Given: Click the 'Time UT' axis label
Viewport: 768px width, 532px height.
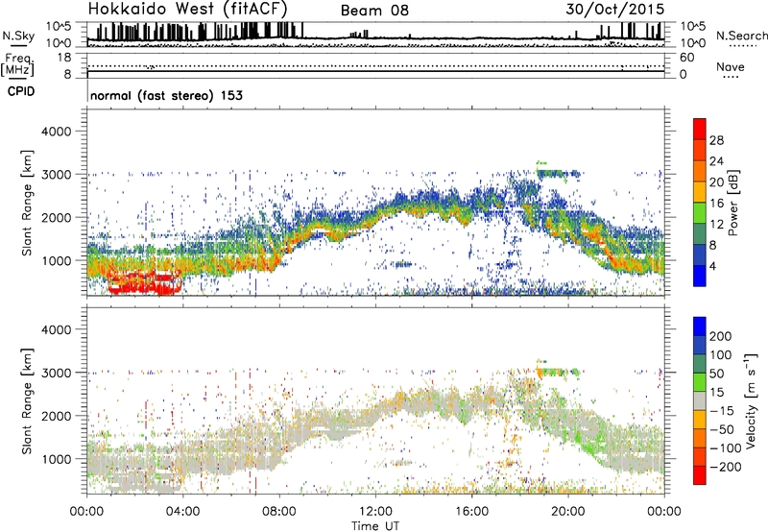Looking at the screenshot, I should pos(375,525).
